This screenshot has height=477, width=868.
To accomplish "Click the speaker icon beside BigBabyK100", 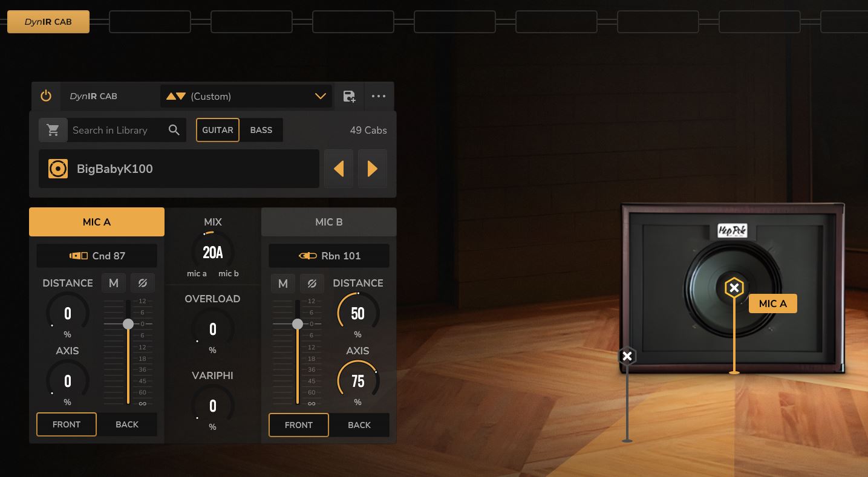I will tap(58, 169).
